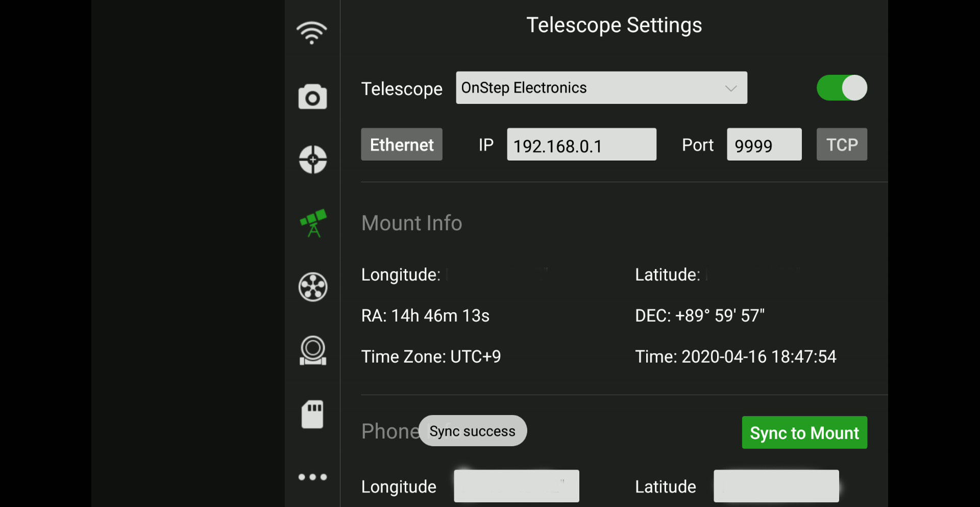The height and width of the screenshot is (507, 980).
Task: Select the green telescope icon
Action: [x=313, y=223]
